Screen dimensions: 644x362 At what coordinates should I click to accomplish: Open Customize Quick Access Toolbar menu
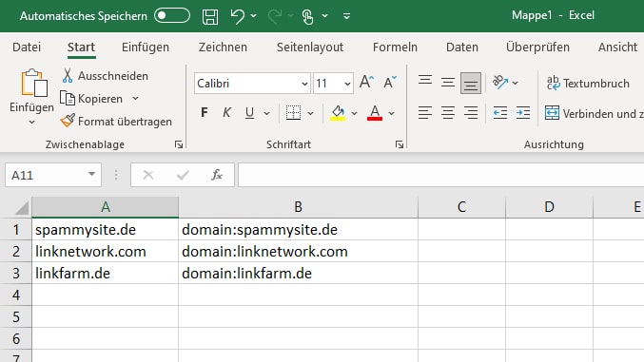pyautogui.click(x=346, y=16)
